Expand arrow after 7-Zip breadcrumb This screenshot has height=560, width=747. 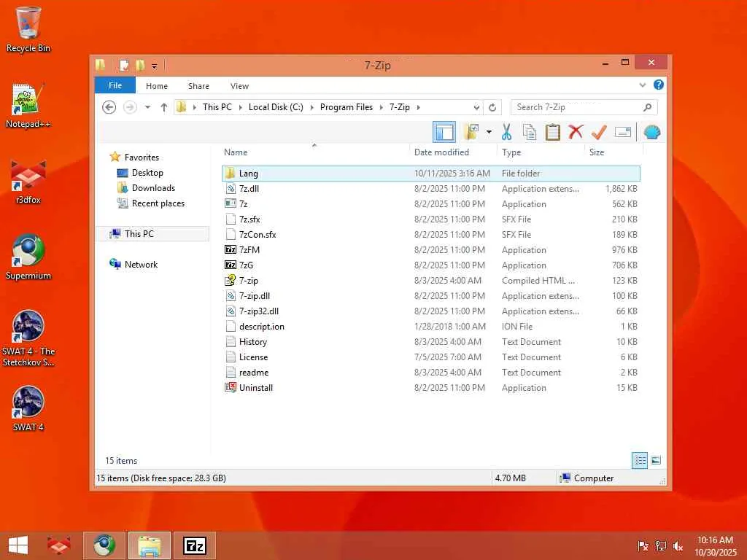point(418,107)
